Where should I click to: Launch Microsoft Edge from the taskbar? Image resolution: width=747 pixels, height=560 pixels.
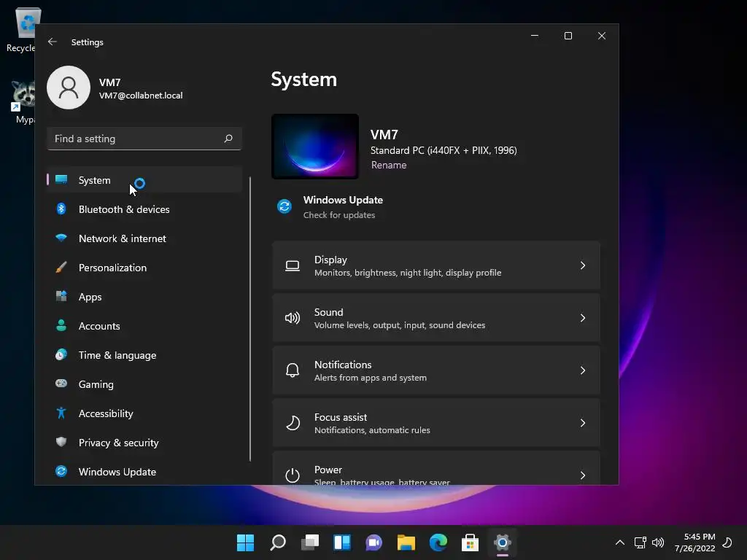[438, 542]
